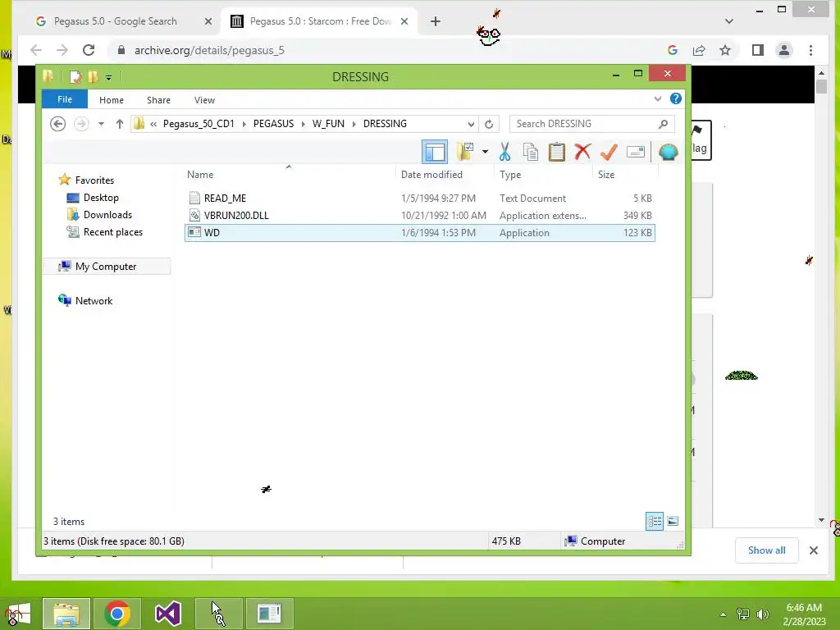The width and height of the screenshot is (840, 630).
Task: Expand subfolders arrow after W_FUN breadcrumb
Action: (354, 124)
